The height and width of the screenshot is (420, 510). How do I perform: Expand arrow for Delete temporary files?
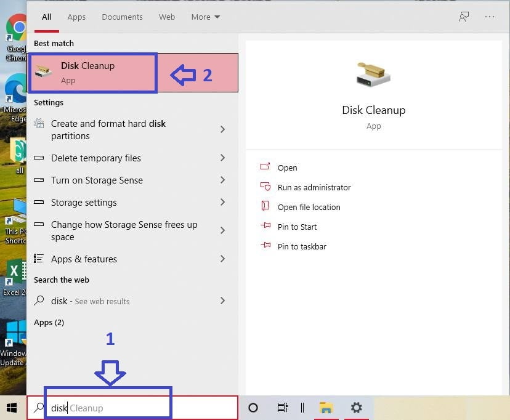coord(222,158)
